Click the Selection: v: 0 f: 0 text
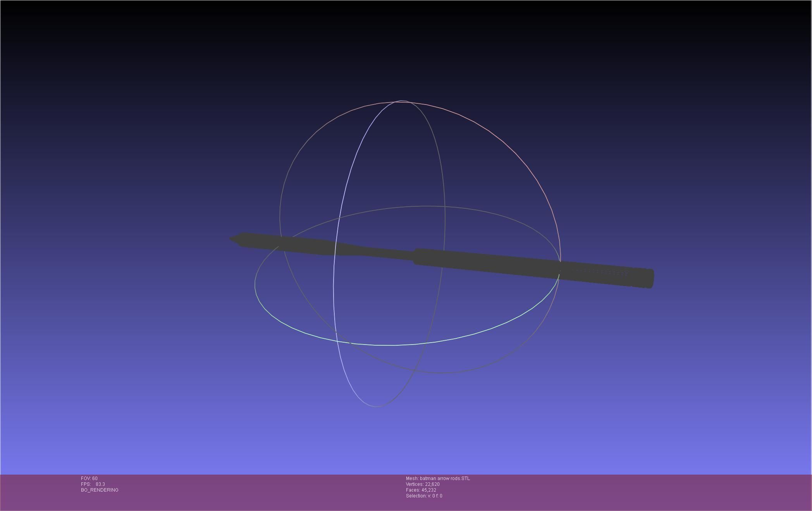 pyautogui.click(x=424, y=496)
